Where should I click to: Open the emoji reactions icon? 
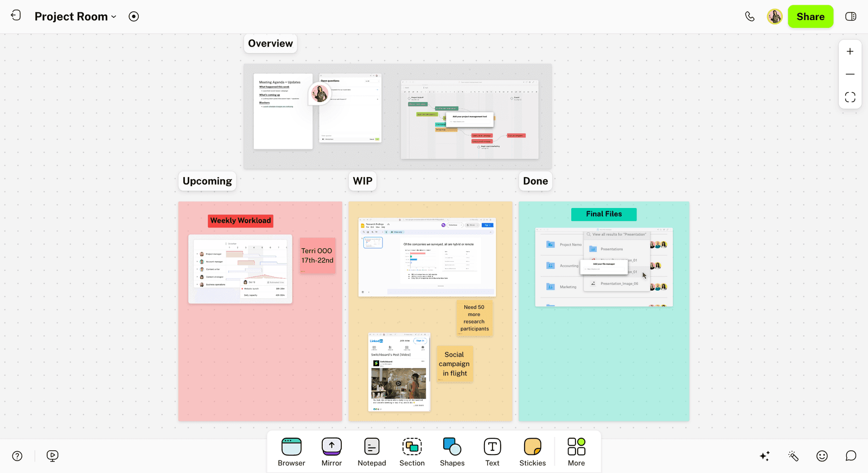coord(822,456)
